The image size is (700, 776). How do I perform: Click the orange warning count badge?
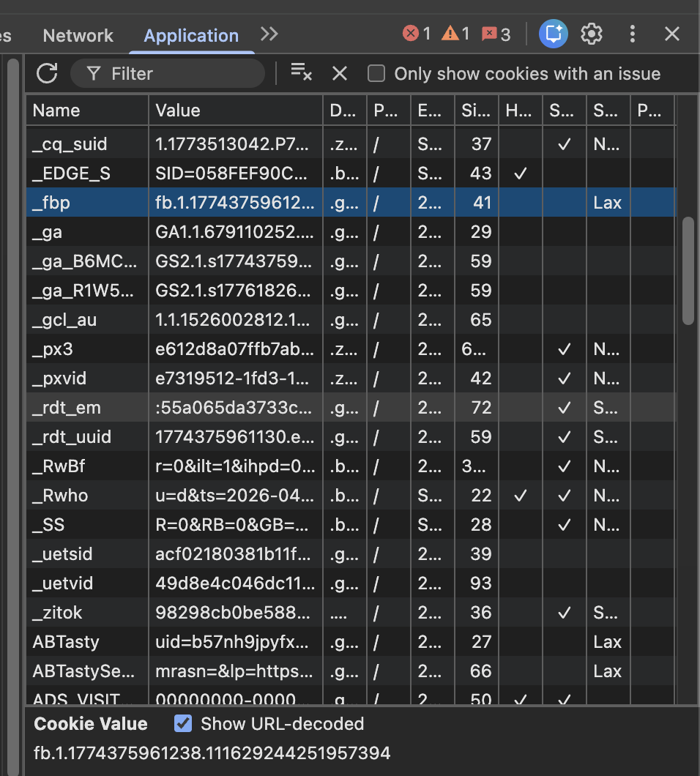455,34
